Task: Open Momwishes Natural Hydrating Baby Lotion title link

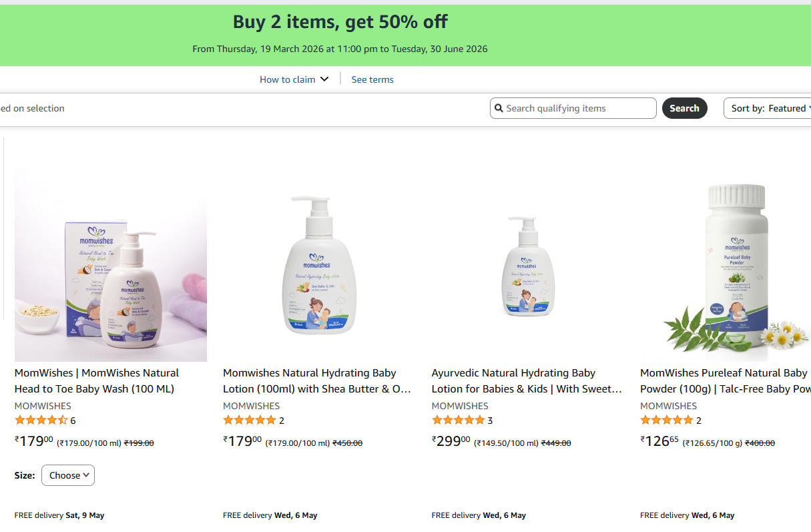Action: pyautogui.click(x=317, y=381)
